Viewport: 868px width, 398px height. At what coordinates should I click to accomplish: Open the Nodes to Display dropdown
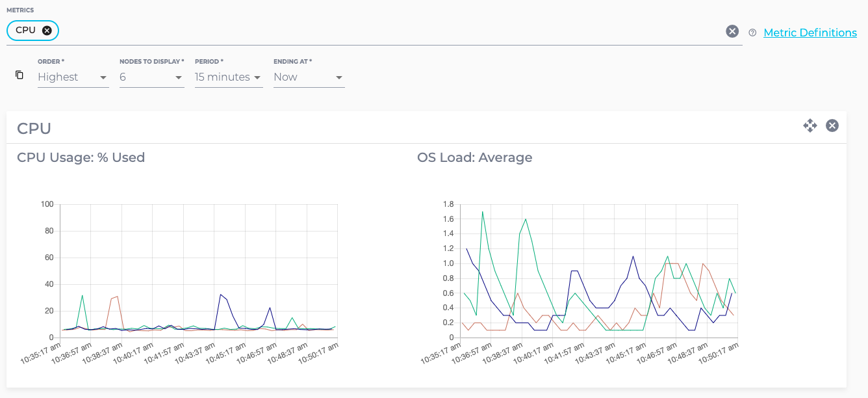pyautogui.click(x=179, y=77)
